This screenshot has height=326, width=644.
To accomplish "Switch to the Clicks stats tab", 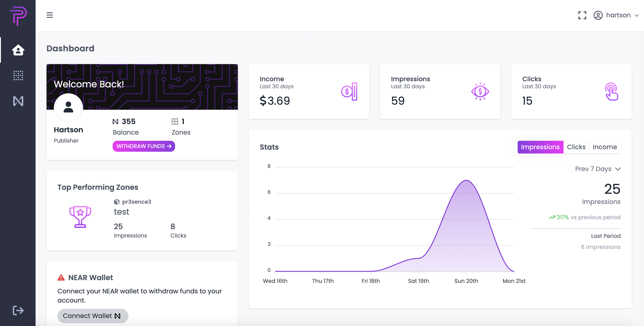I will coord(576,147).
